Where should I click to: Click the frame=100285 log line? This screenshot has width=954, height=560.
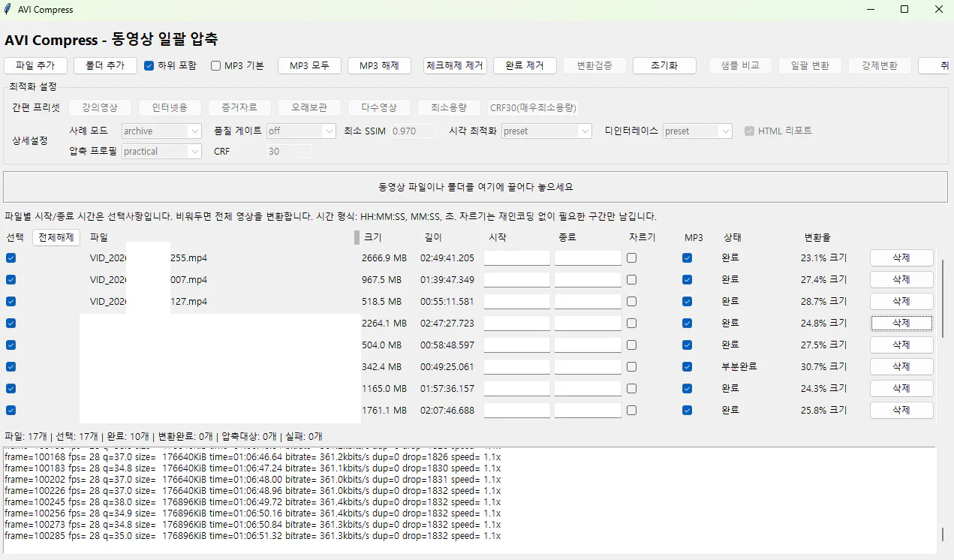[x=252, y=536]
